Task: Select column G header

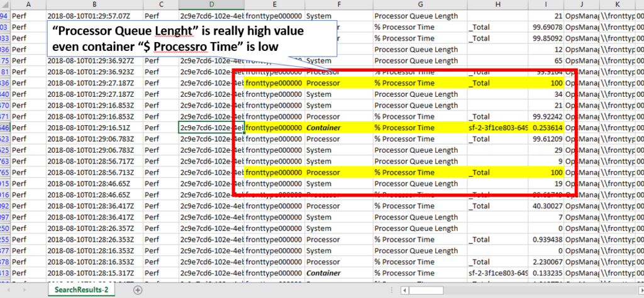Action: tap(420, 4)
